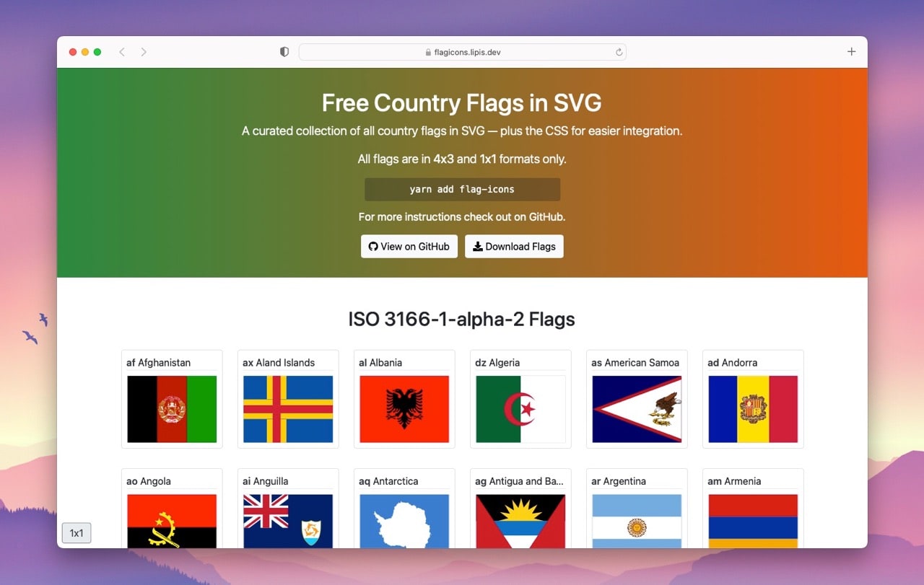Click the green fullscreen traffic light
The width and height of the screenshot is (924, 585).
point(97,52)
